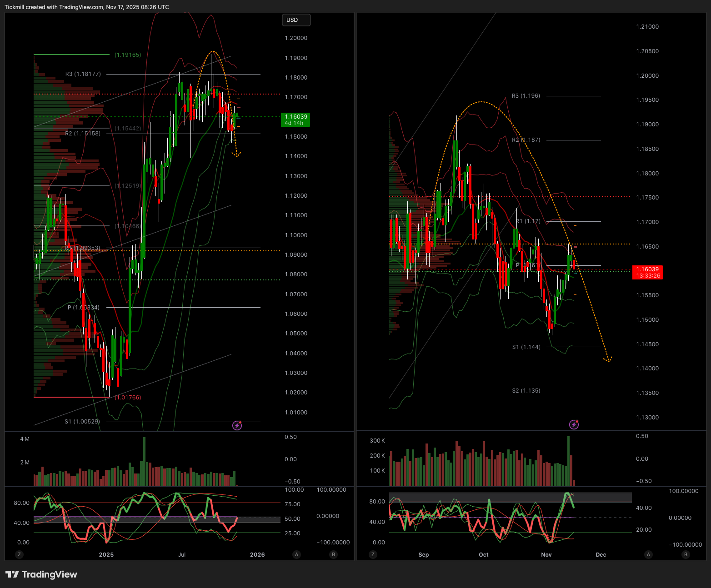Click the R3 (1.18177) pivot label
This screenshot has height=588, width=711.
(x=83, y=74)
